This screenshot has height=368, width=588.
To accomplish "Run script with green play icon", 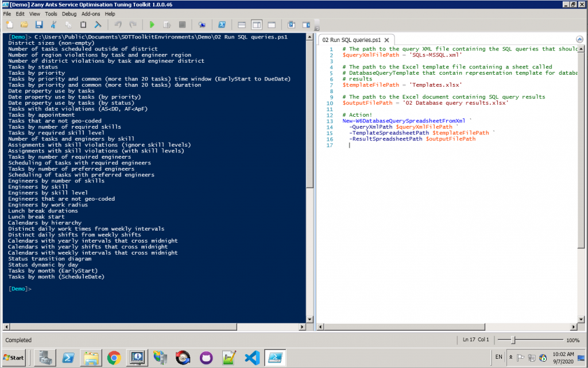I will tap(152, 25).
